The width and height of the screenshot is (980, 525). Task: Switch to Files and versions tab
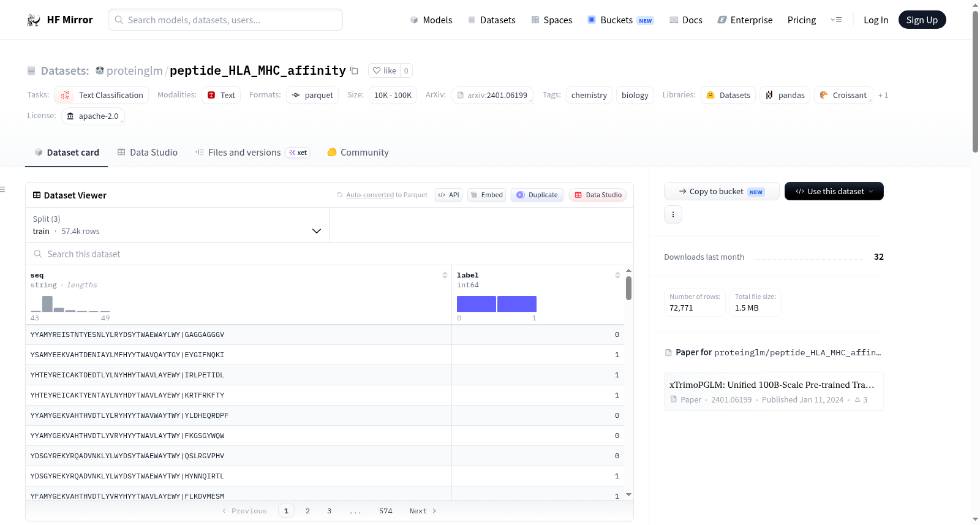pyautogui.click(x=252, y=153)
